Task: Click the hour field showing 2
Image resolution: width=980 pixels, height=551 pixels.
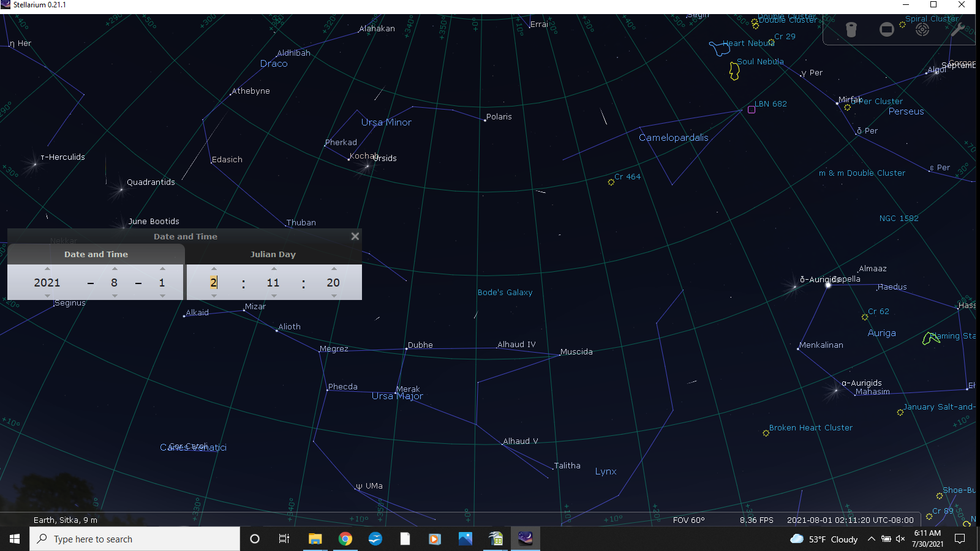Action: (x=214, y=282)
